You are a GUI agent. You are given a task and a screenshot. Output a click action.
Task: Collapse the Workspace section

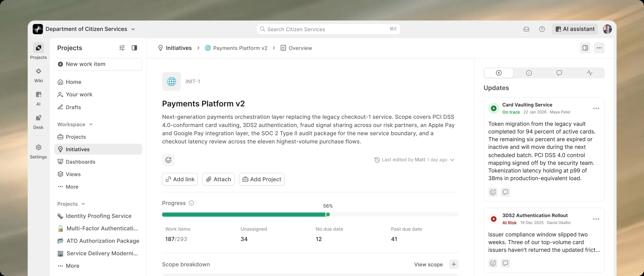click(x=91, y=124)
